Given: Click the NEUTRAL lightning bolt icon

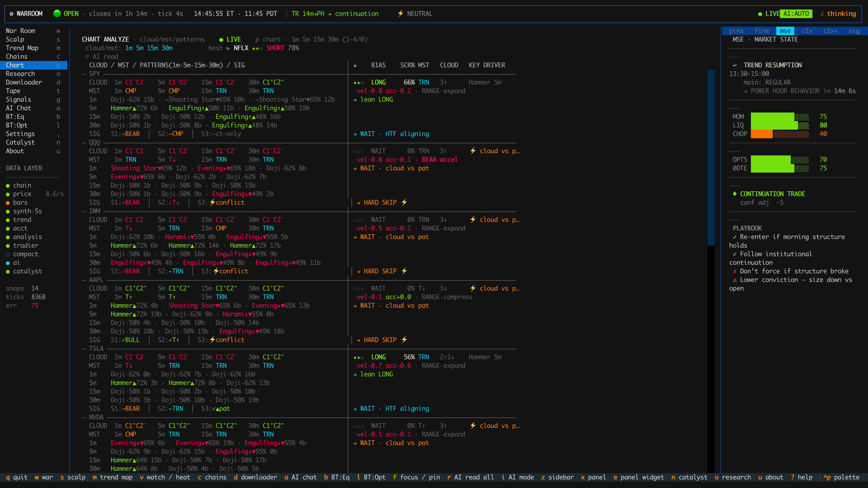Looking at the screenshot, I should click(400, 14).
